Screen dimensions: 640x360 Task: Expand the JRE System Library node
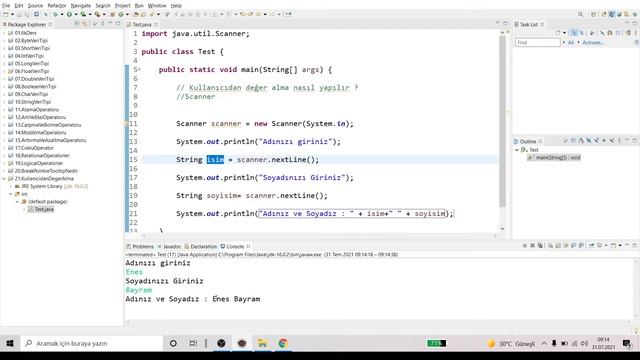pyautogui.click(x=11, y=186)
